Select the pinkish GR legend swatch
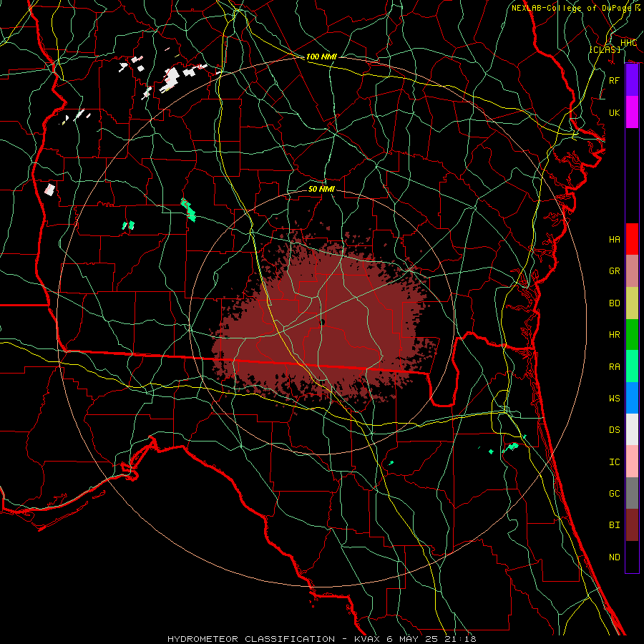 click(x=632, y=270)
